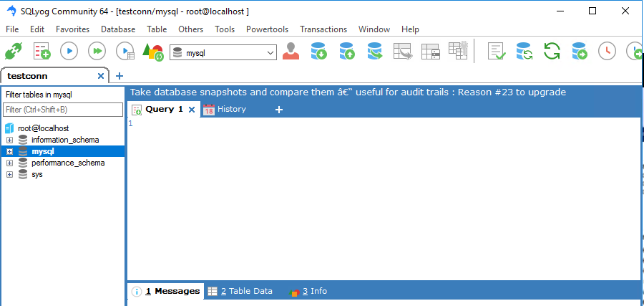Image resolution: width=644 pixels, height=306 pixels.
Task: Select the information_schema database
Action: [65, 140]
